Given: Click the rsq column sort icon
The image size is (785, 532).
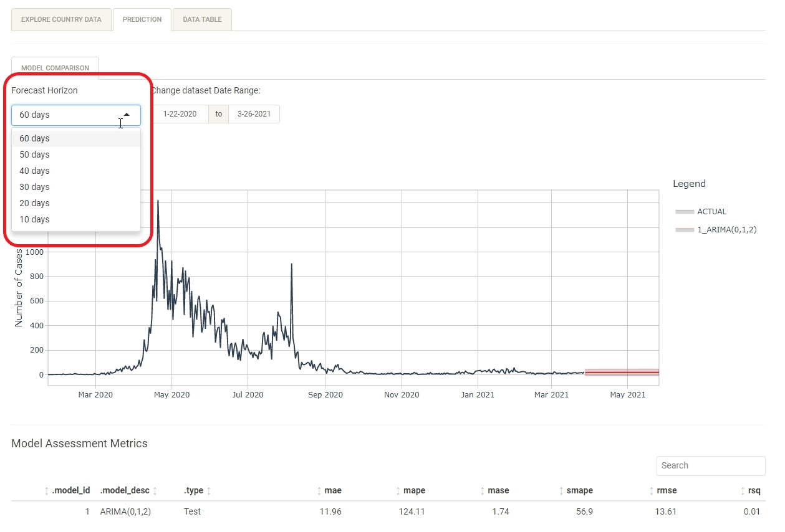Looking at the screenshot, I should click(741, 491).
